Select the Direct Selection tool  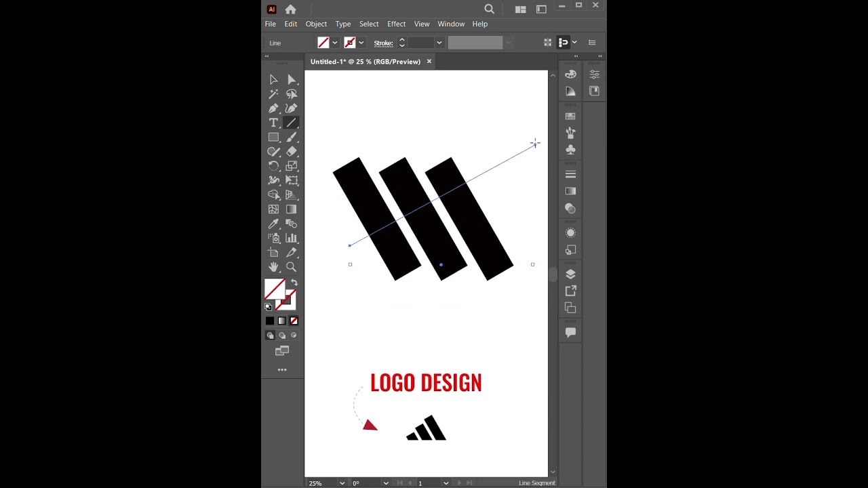click(292, 79)
